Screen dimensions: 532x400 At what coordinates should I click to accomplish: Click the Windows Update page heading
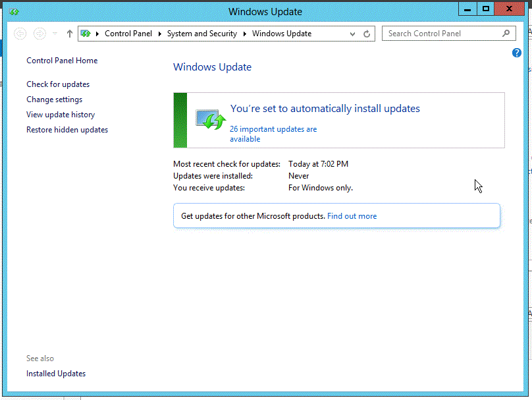[213, 67]
